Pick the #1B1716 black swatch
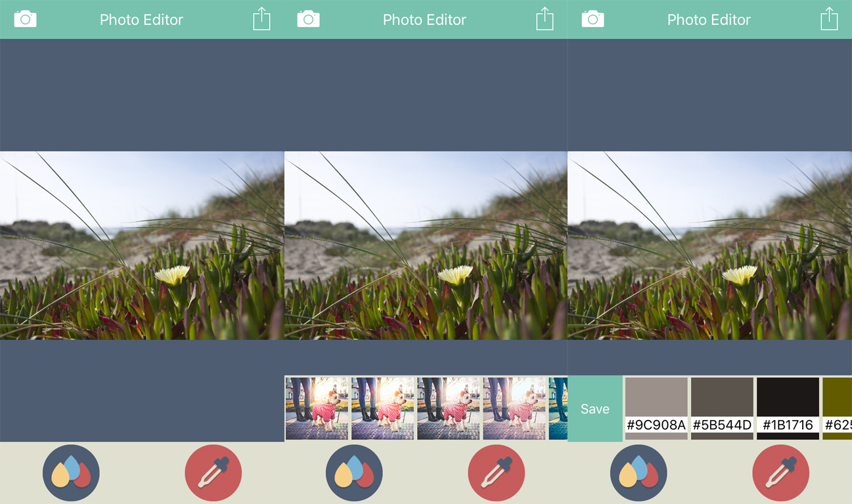 [x=788, y=408]
